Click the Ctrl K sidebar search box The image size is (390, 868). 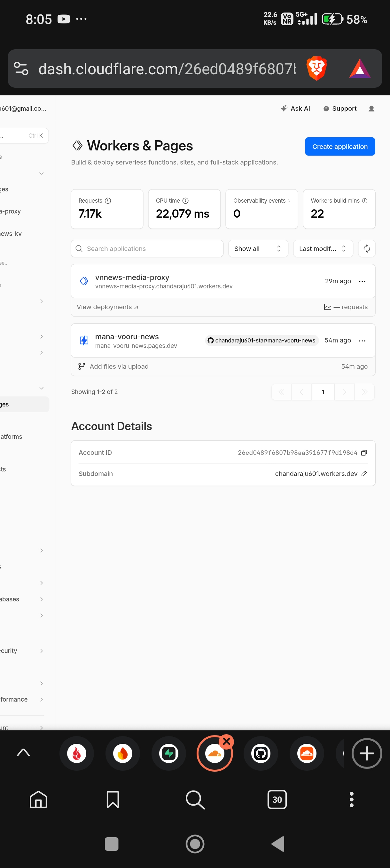pyautogui.click(x=24, y=135)
